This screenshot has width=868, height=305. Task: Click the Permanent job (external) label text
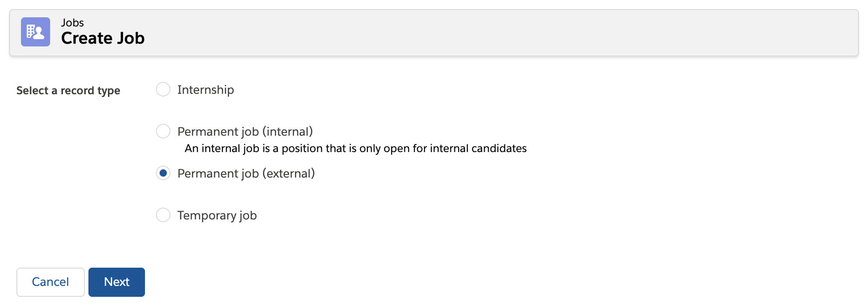[x=246, y=173]
